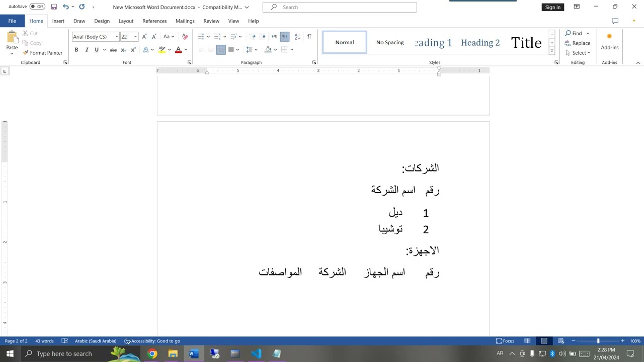Viewport: 644px width, 362px height.
Task: Switch to Read Mode view
Action: pyautogui.click(x=527, y=341)
